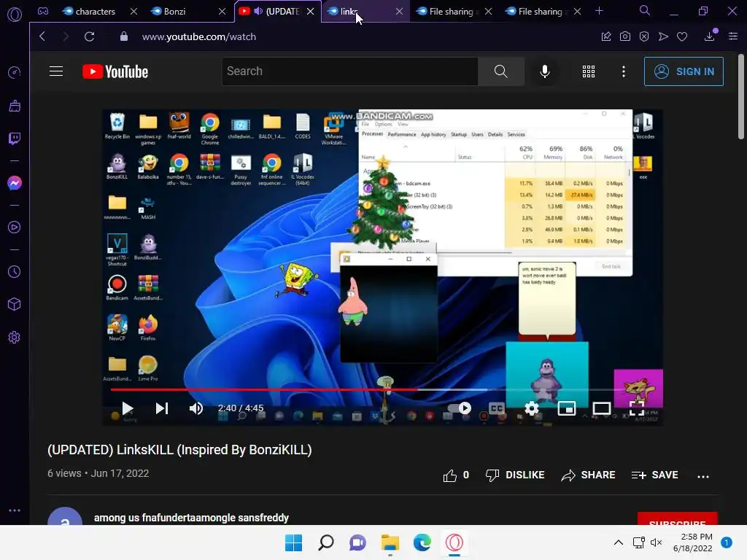Click the address bar URL
Viewport: 747px width, 560px height.
pyautogui.click(x=199, y=36)
